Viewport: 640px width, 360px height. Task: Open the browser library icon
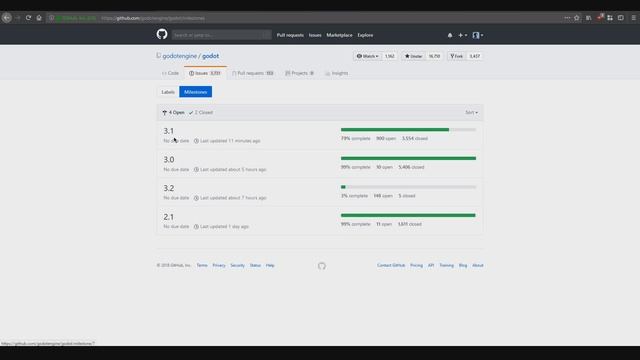pyautogui.click(x=589, y=18)
